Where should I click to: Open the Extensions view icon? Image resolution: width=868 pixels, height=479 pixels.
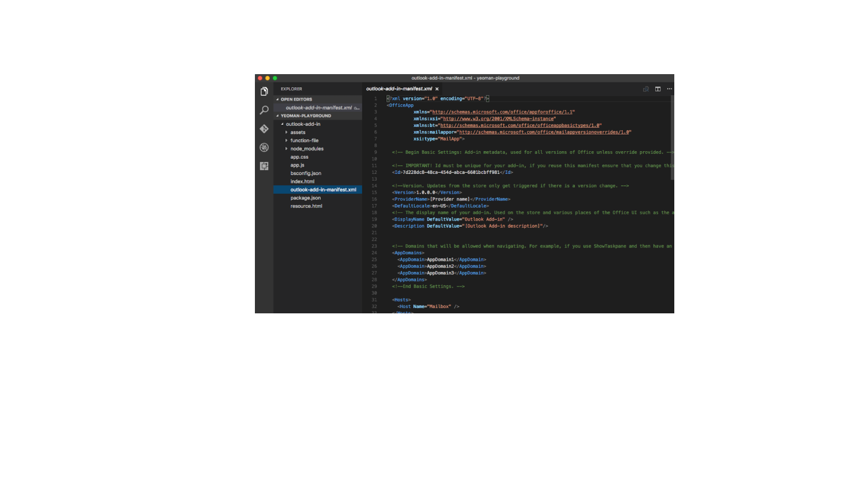click(x=264, y=166)
